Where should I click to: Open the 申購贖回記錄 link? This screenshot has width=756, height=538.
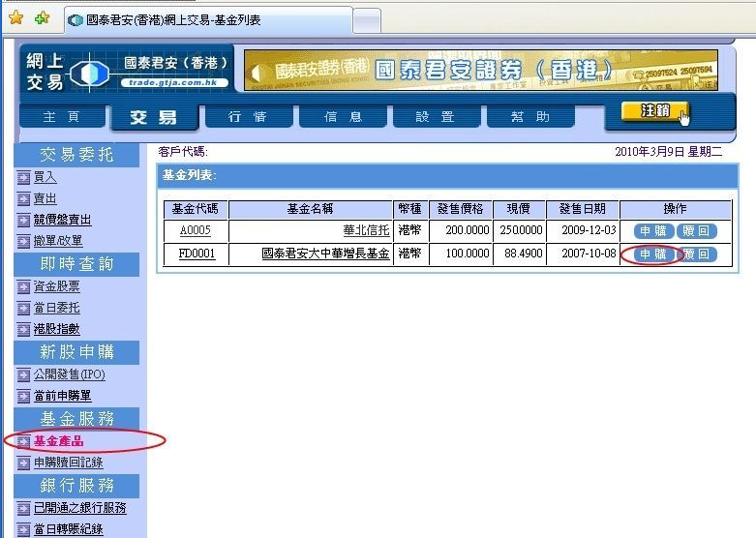click(x=68, y=463)
